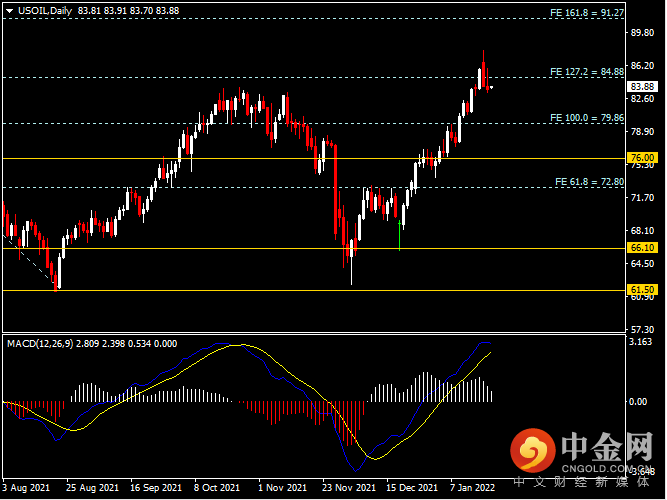Click the 64.50 price axis value
The height and width of the screenshot is (500, 667).
[642, 263]
